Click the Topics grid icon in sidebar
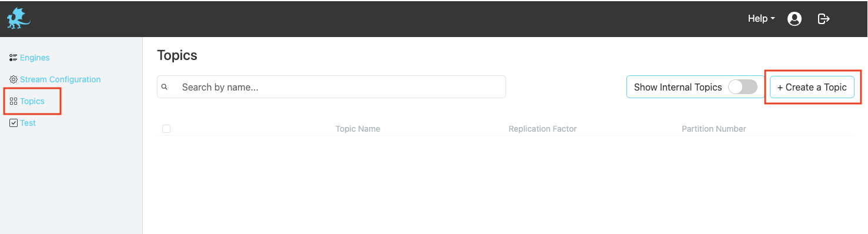The width and height of the screenshot is (868, 234). tap(14, 101)
